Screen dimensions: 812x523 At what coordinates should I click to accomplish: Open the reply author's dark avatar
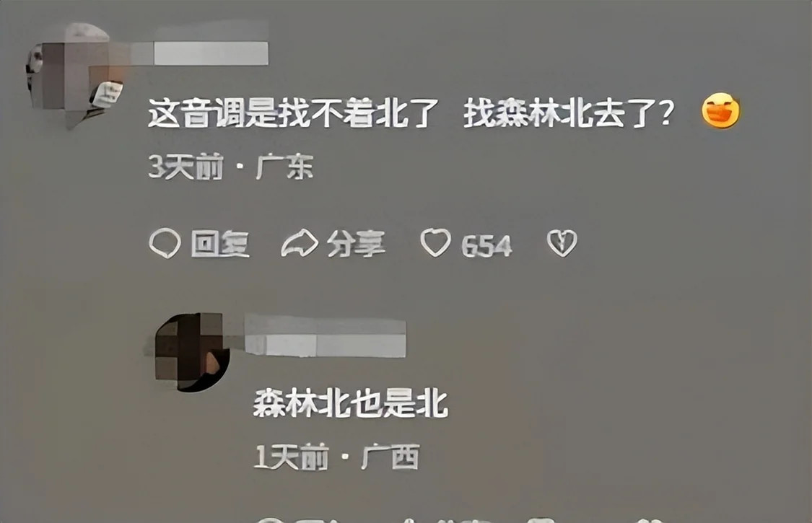(x=193, y=351)
